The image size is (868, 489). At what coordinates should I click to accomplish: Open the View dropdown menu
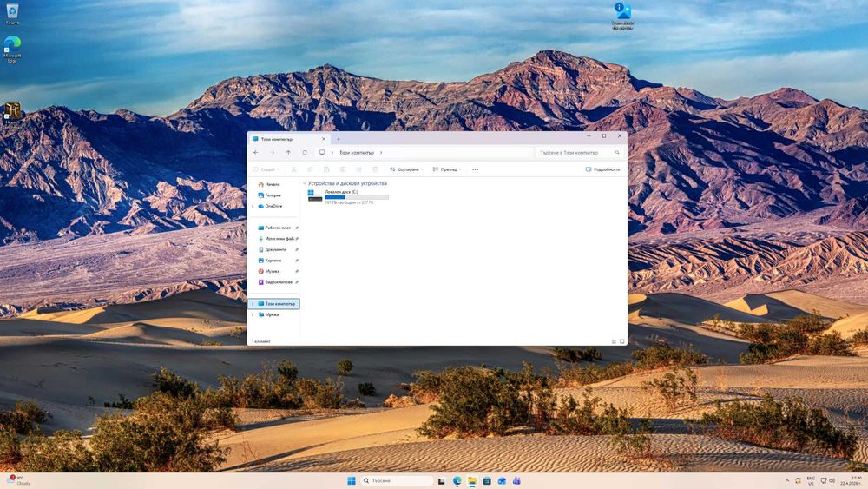click(x=447, y=169)
